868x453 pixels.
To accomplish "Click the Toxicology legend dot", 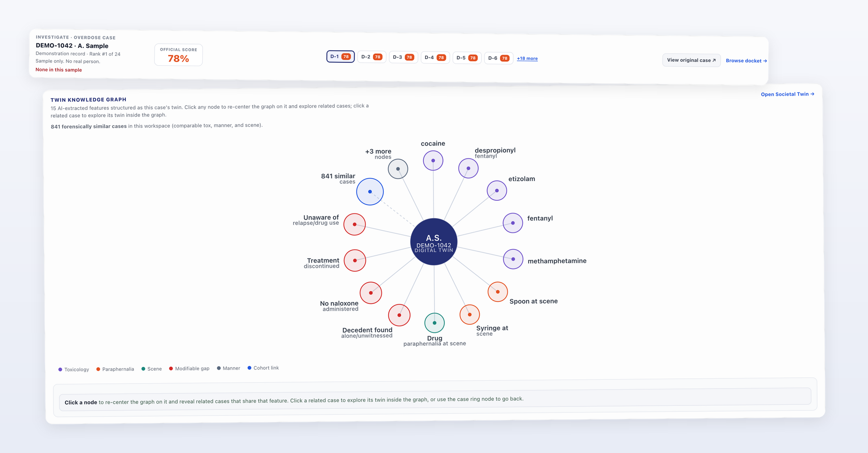I will click(60, 370).
